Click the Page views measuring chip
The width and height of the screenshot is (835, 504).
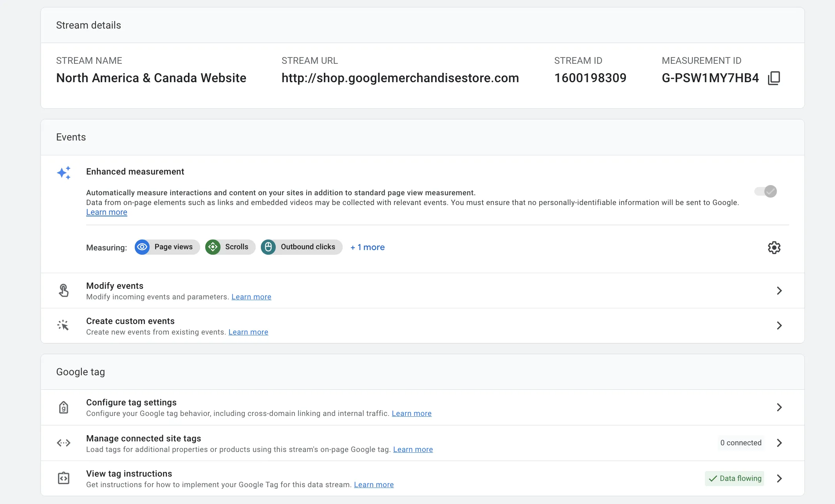167,247
